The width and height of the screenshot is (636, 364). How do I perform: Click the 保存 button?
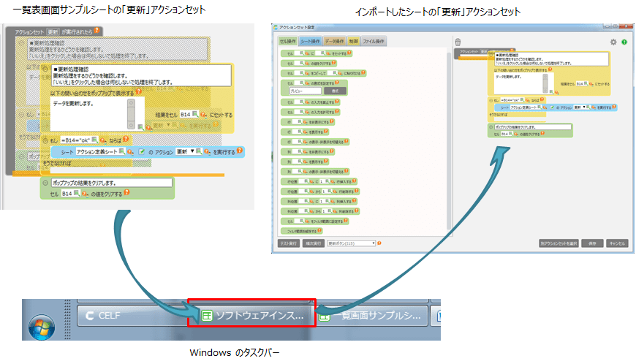[x=591, y=243]
